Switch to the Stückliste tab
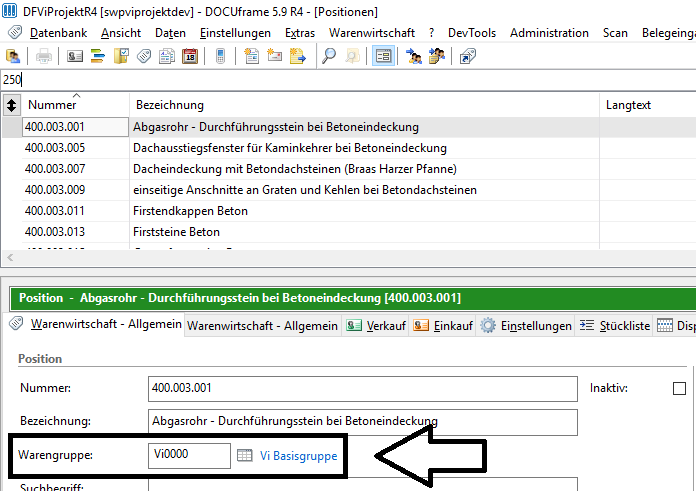Viewport: 696px width, 491px height. (x=614, y=326)
